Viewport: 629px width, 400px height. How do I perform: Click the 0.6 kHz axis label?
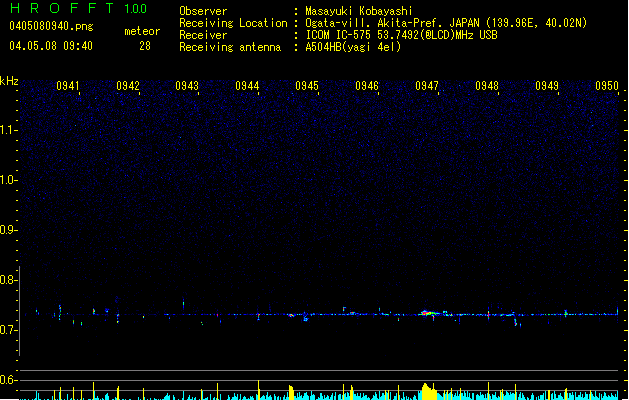pyautogui.click(x=9, y=380)
